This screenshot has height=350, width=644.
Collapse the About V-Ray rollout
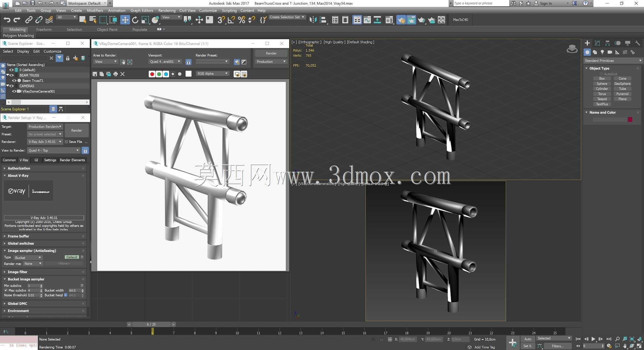(44, 176)
